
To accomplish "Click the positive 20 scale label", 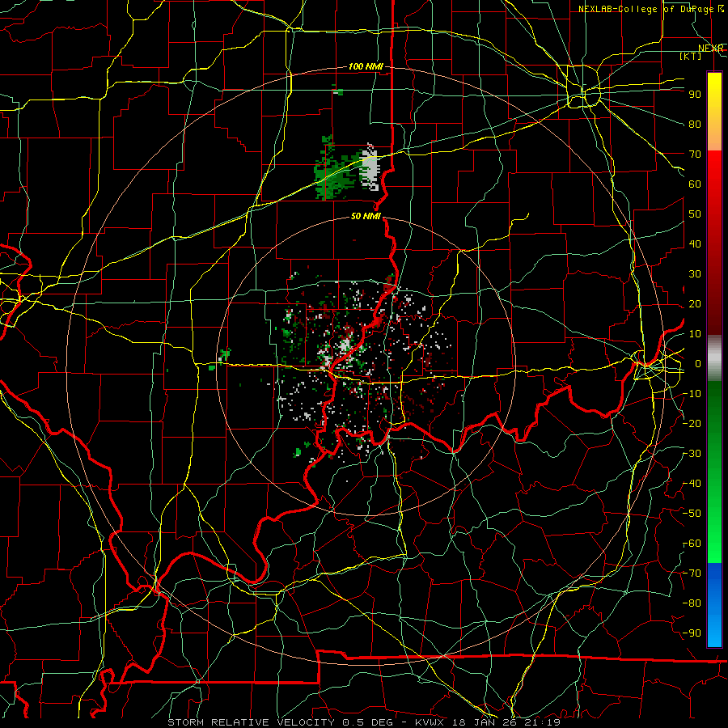I will pos(695,303).
